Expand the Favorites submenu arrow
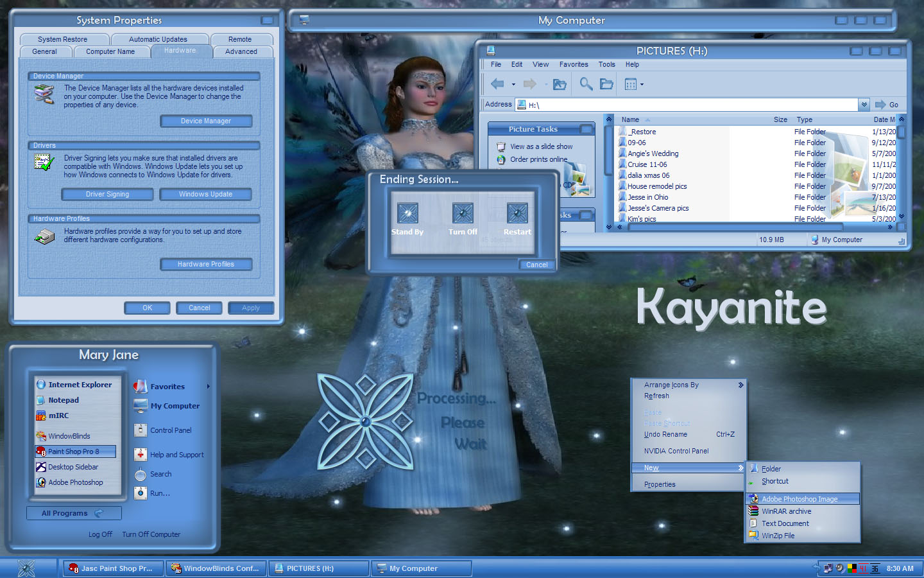 pos(208,387)
